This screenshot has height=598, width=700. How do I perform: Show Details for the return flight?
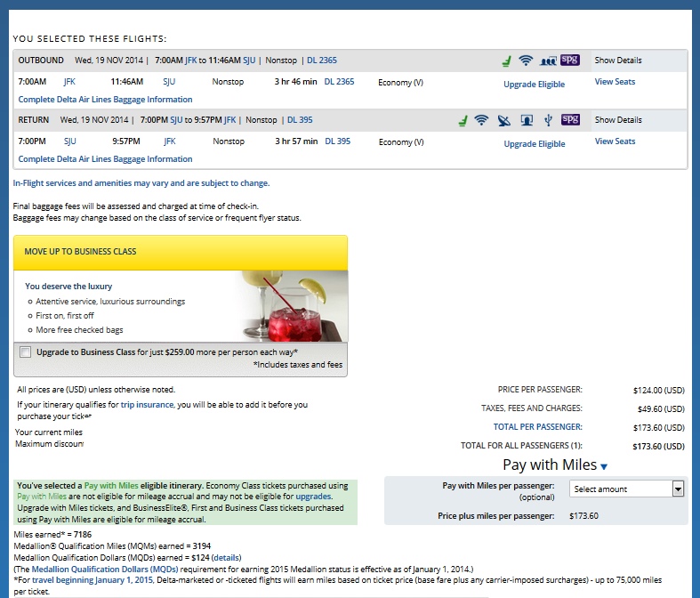(618, 120)
